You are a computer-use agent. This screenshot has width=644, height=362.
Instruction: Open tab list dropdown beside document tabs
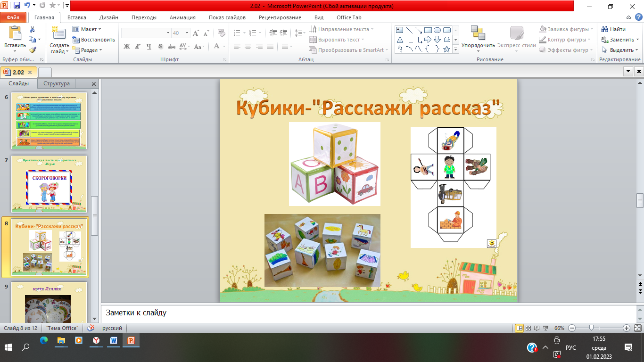pos(628,72)
